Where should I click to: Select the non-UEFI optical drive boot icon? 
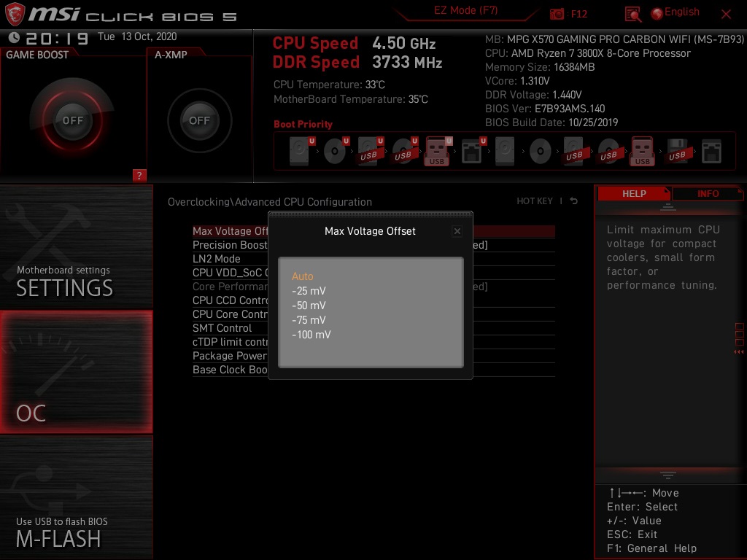[541, 152]
